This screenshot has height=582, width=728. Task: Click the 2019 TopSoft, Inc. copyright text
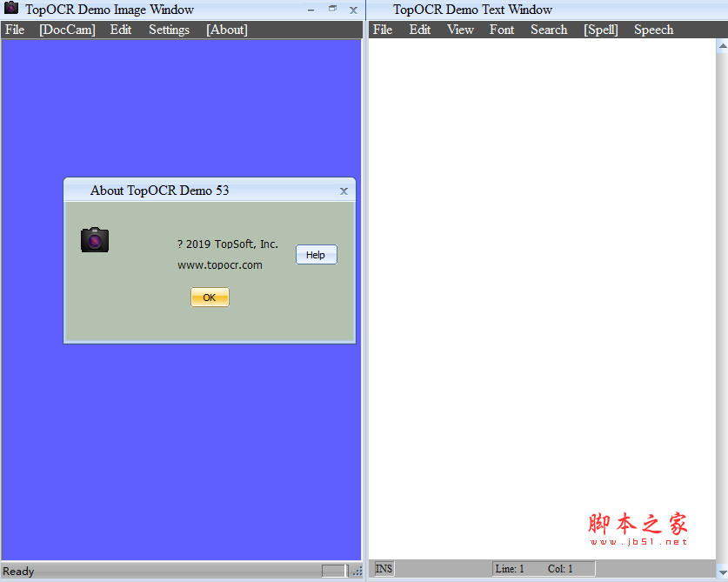coord(228,244)
